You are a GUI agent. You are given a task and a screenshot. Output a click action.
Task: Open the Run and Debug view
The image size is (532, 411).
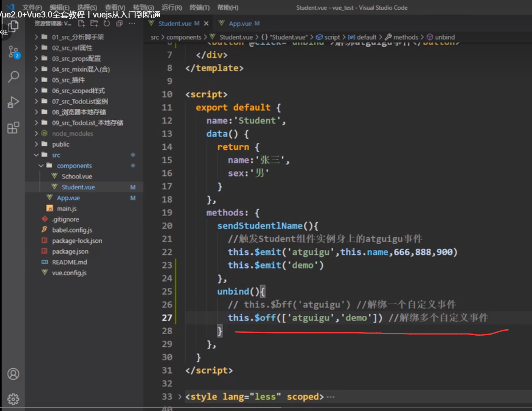(13, 102)
